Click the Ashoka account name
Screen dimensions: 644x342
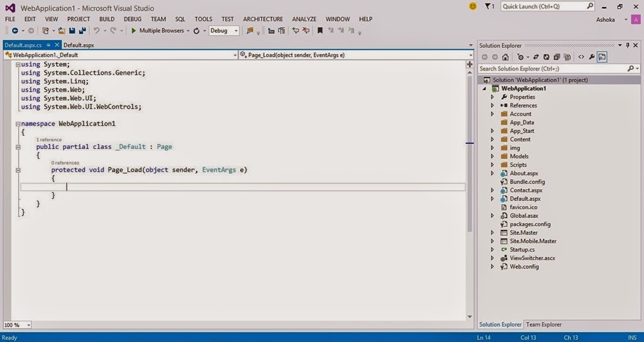607,19
